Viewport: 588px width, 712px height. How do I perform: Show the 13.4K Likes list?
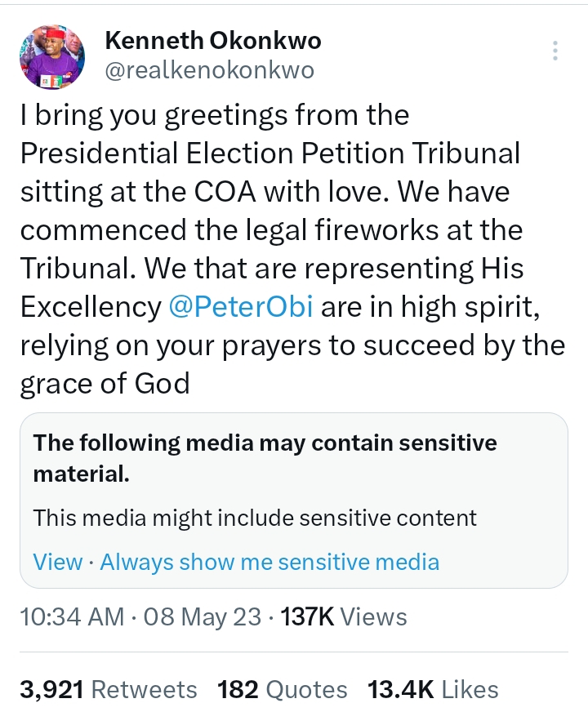pyautogui.click(x=433, y=689)
